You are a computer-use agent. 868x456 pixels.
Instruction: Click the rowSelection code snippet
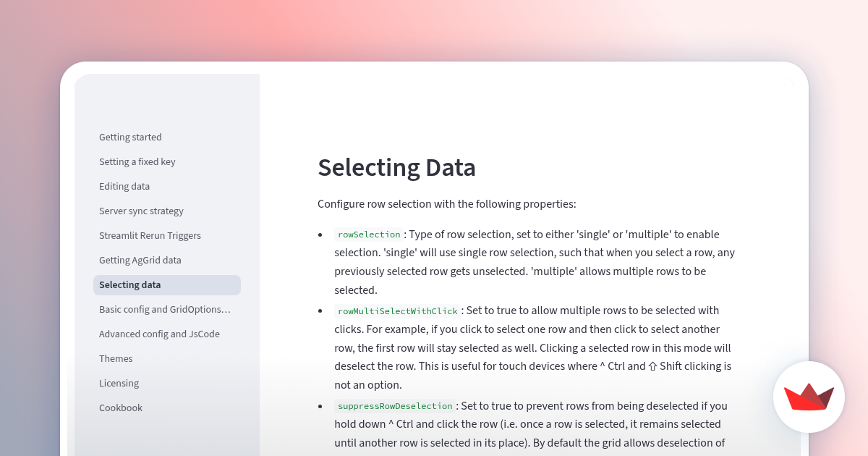(x=368, y=234)
